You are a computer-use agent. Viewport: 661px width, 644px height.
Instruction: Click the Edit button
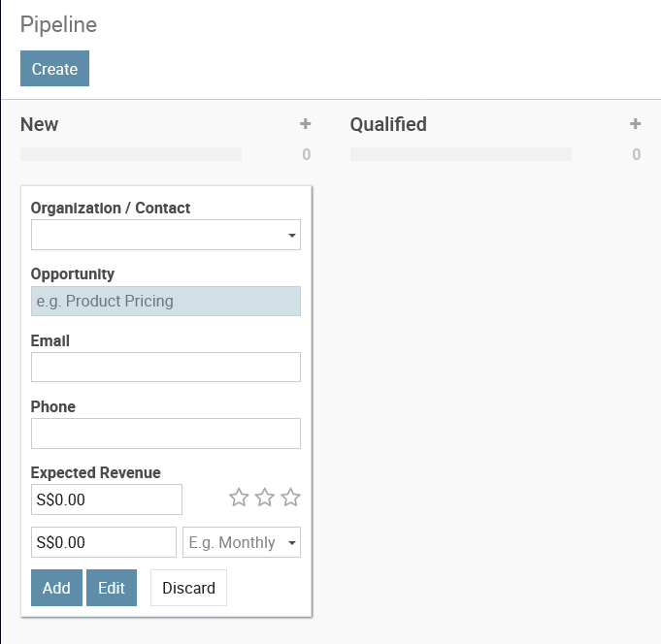pos(112,588)
